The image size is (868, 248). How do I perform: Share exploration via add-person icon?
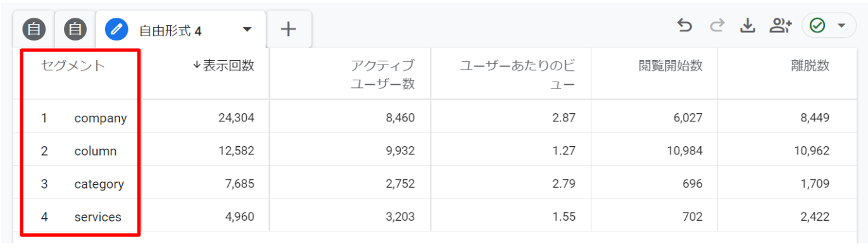(x=781, y=25)
